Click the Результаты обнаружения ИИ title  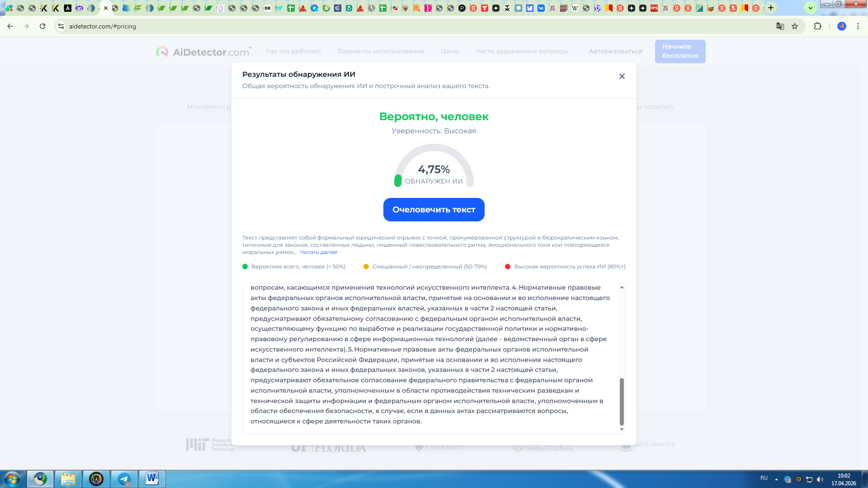(299, 75)
